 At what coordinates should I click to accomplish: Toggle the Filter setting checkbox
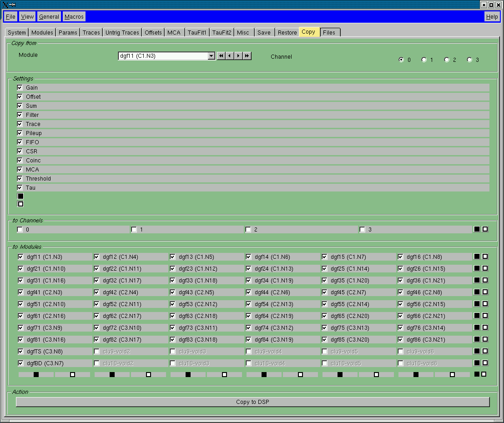tap(20, 115)
